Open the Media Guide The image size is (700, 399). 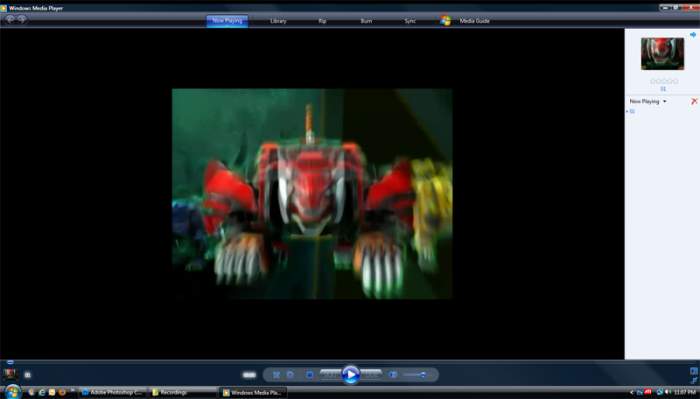475,21
